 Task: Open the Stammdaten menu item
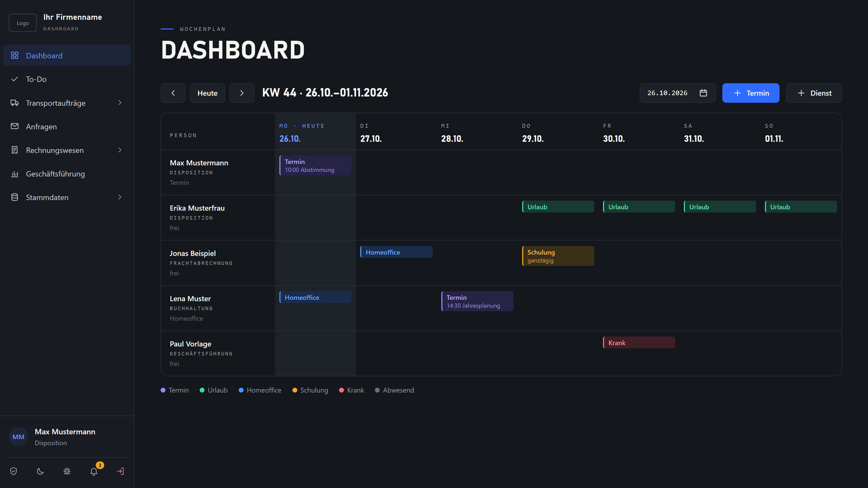click(67, 197)
